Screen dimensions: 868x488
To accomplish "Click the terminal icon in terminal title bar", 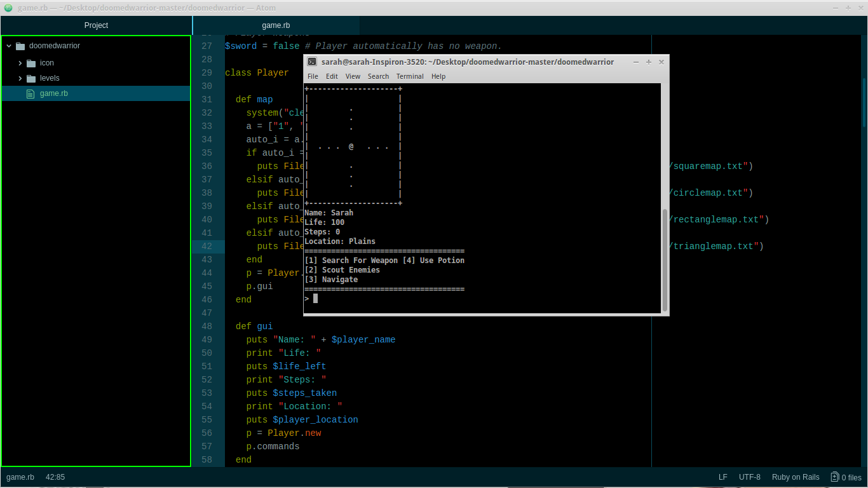I will 312,62.
